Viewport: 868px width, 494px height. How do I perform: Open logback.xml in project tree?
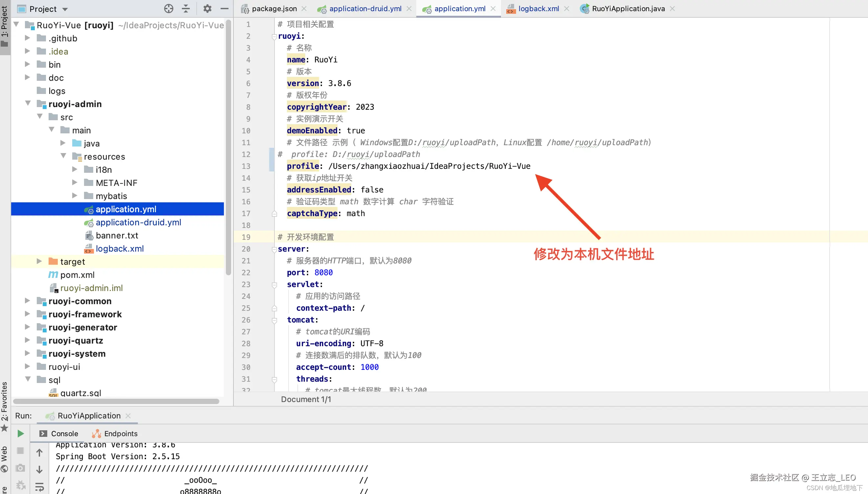pyautogui.click(x=119, y=249)
